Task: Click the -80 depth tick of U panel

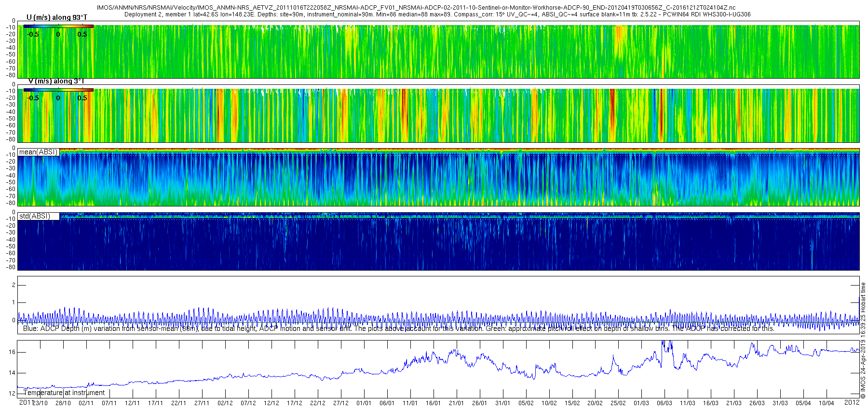Action: click(11, 75)
